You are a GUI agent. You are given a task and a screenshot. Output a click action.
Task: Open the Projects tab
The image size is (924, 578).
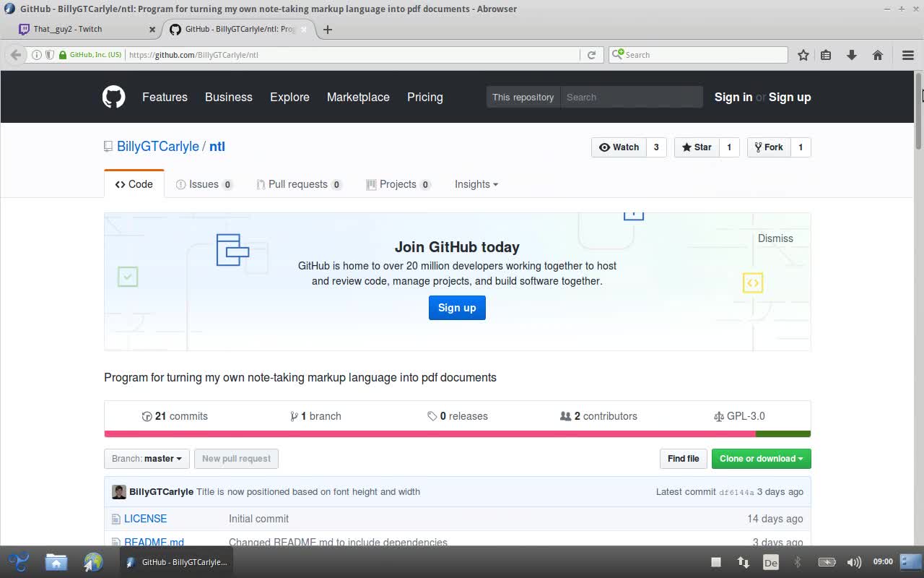pyautogui.click(x=398, y=184)
